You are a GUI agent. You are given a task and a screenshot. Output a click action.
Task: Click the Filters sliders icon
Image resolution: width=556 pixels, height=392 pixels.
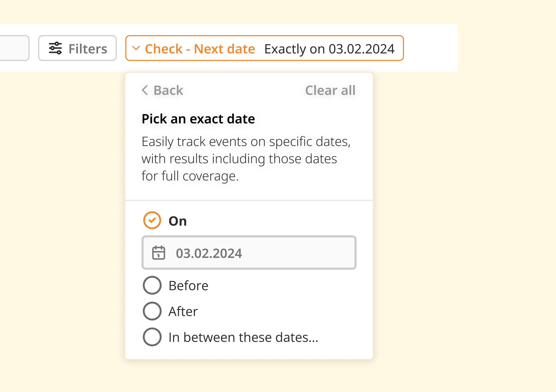click(55, 48)
